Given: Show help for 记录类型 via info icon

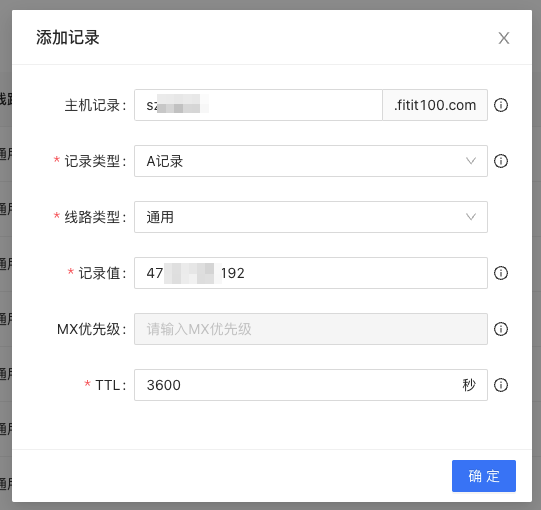Looking at the screenshot, I should (501, 161).
